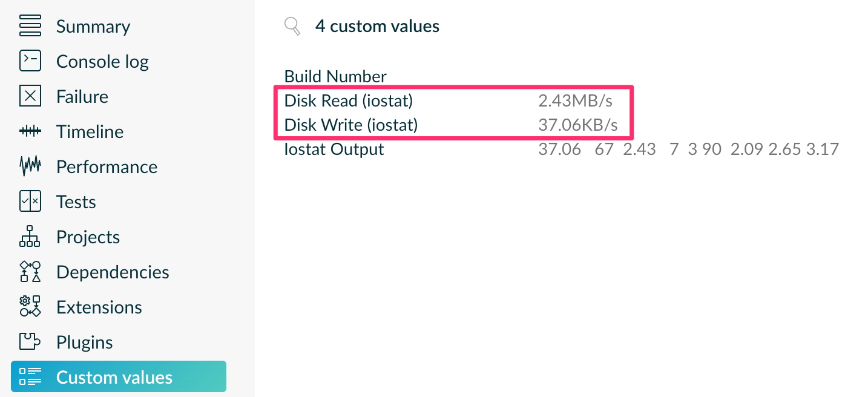This screenshot has height=397, width=868.
Task: Go to the Performance section
Action: [107, 167]
